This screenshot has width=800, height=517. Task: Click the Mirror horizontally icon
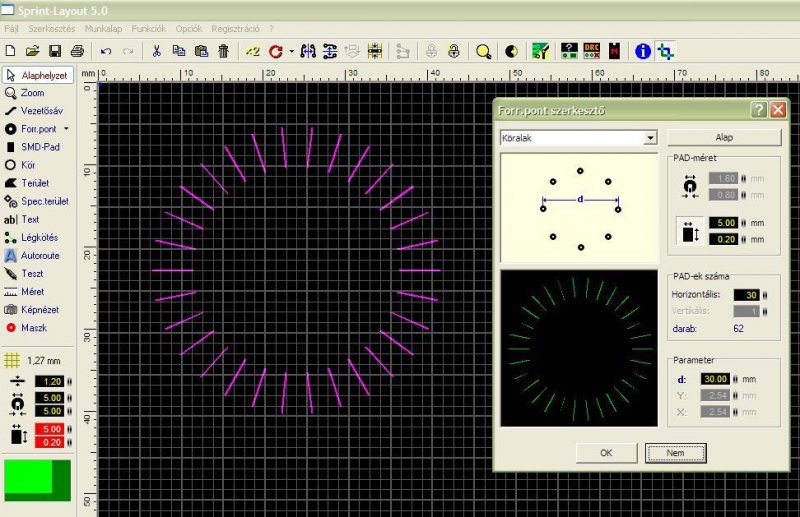[308, 51]
